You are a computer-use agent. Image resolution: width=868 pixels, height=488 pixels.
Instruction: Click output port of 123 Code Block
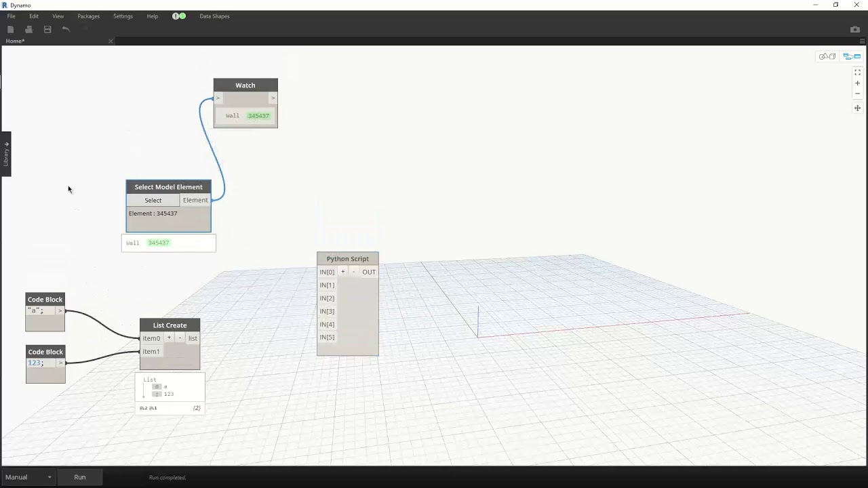point(61,363)
